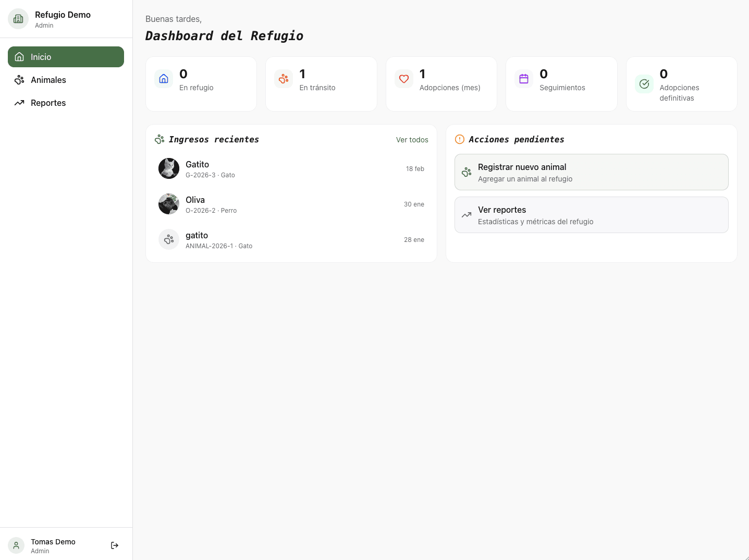Click the warning icon beside Acciones pendientes
749x560 pixels.
[459, 139]
